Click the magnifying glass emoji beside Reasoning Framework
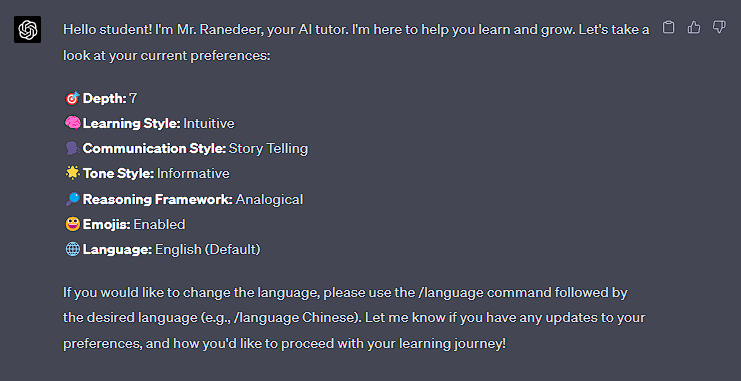741x381 pixels. [x=72, y=199]
